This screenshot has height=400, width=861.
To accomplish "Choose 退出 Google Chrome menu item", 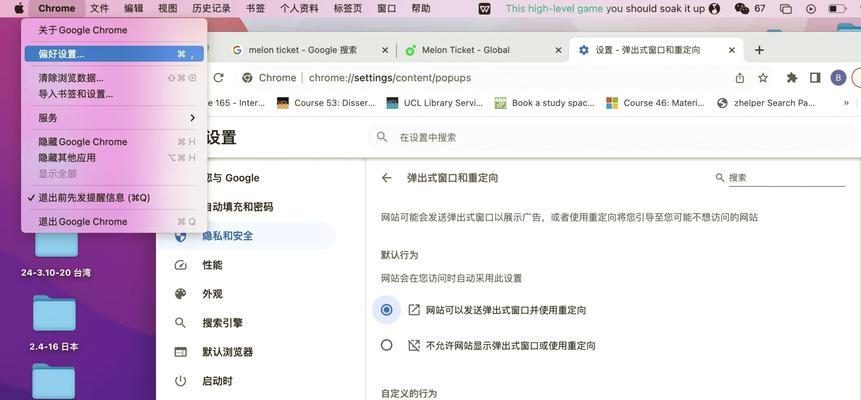I will (x=114, y=221).
